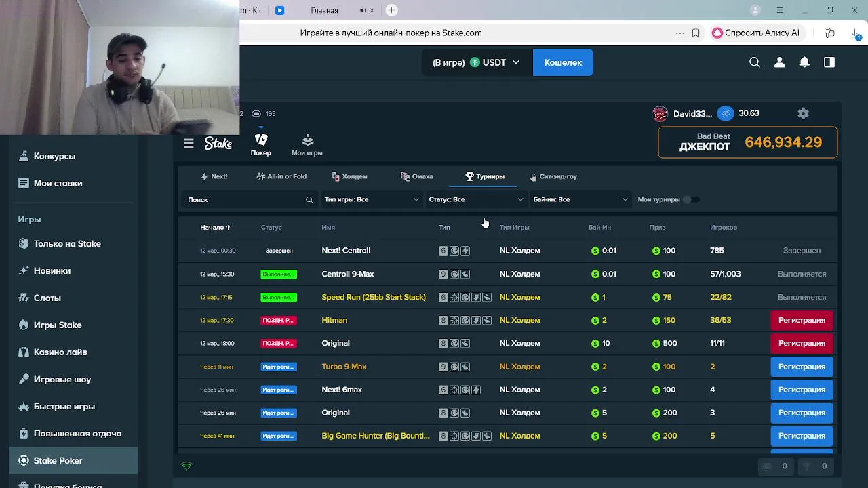
Task: Toggle the Мои турниры switch
Action: pyautogui.click(x=690, y=199)
